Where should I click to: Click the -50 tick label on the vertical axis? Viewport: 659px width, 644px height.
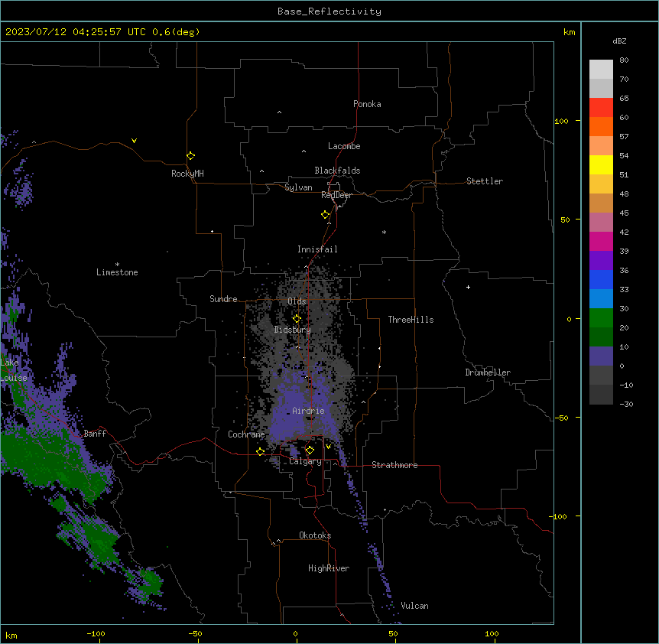click(562, 418)
